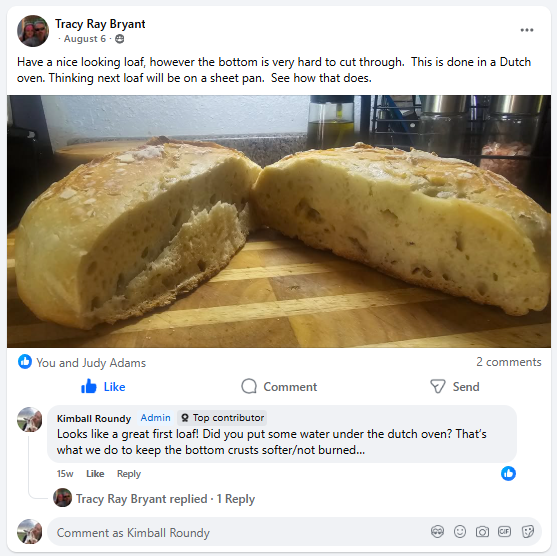Viewport: 557px width, 556px height.
Task: Send the post using Send button
Action: tap(455, 387)
